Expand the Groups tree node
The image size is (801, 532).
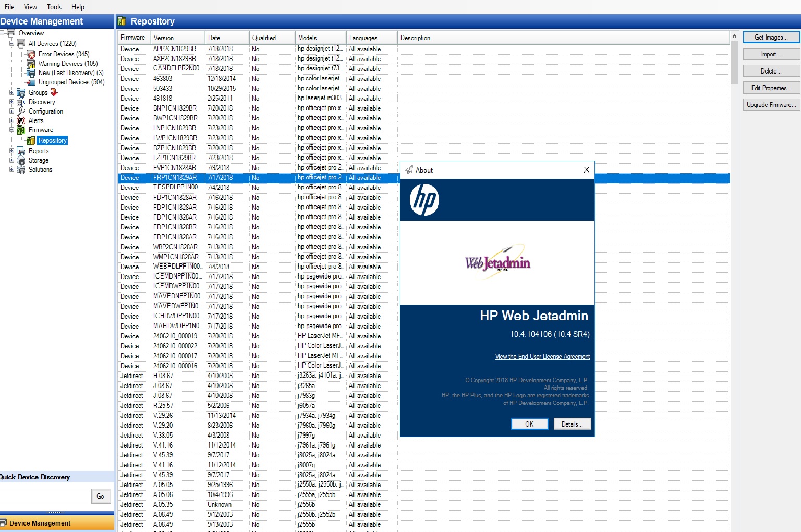click(11, 92)
